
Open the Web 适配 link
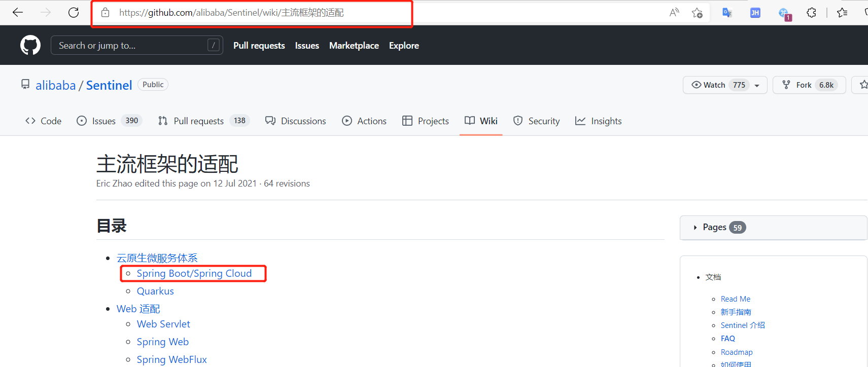tap(138, 309)
